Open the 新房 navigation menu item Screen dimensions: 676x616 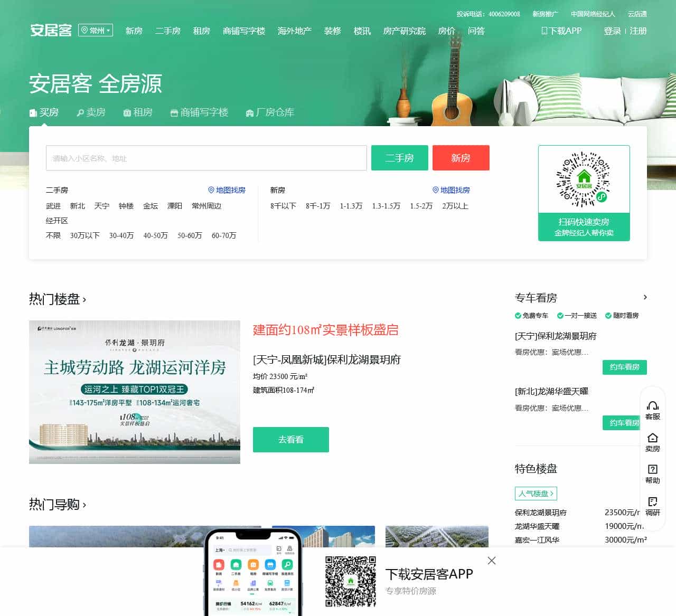tap(134, 31)
